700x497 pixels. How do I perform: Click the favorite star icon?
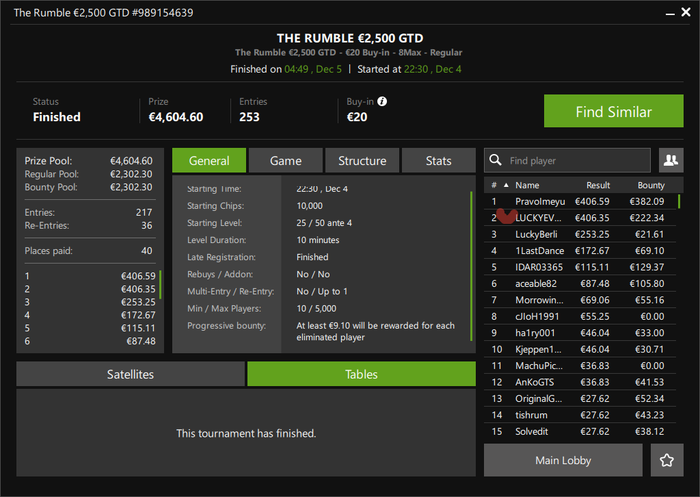point(667,460)
